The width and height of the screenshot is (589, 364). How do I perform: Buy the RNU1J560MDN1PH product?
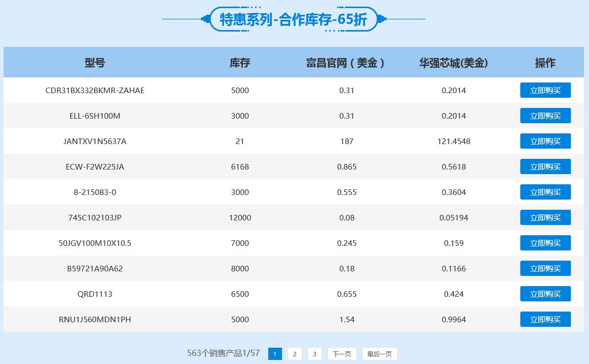click(x=545, y=319)
